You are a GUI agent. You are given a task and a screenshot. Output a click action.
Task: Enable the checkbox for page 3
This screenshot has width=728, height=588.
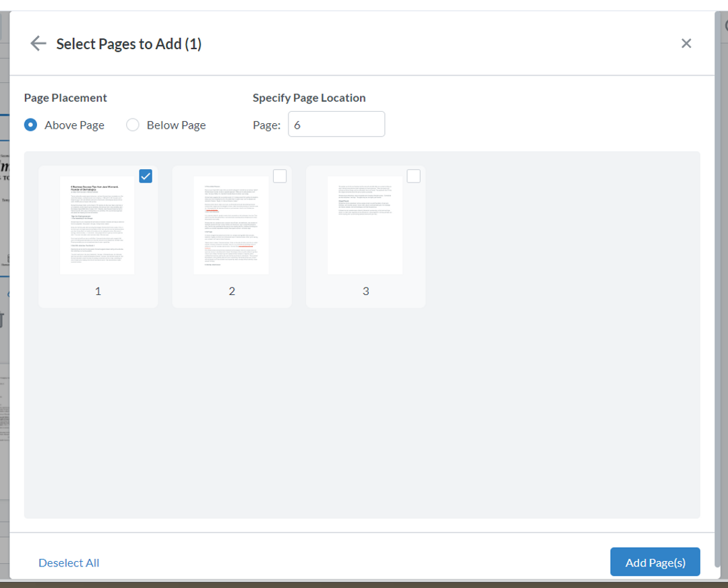tap(413, 176)
